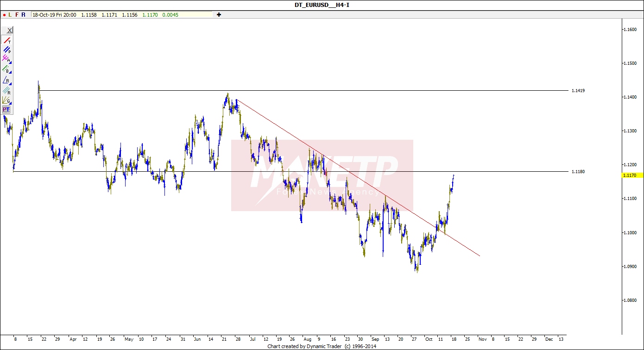Select the Trend line (T) drawing tool
This screenshot has width=644, height=350.
[x=7, y=40]
